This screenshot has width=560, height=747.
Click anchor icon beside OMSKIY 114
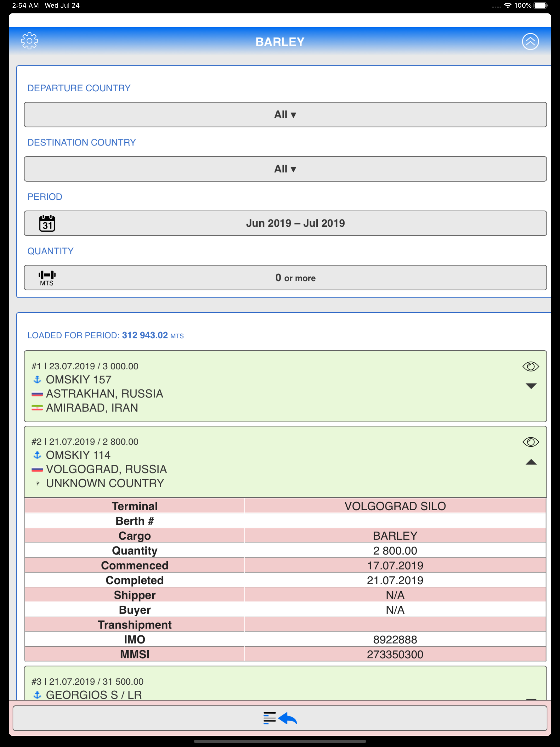[x=37, y=455]
